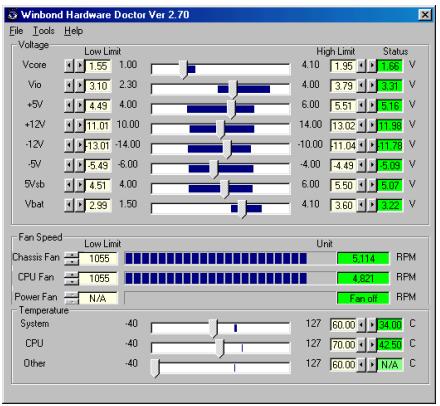This screenshot has width=440, height=406.
Task: Click the +12V status value 11.98
Action: [x=390, y=126]
